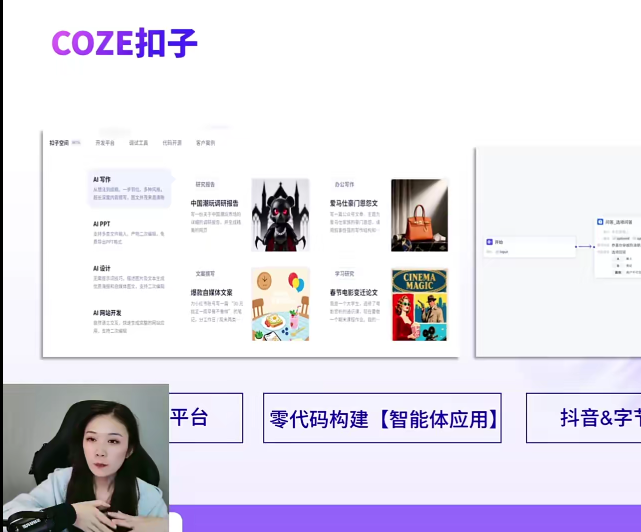Click the 学习研究 category tag

pyautogui.click(x=345, y=274)
